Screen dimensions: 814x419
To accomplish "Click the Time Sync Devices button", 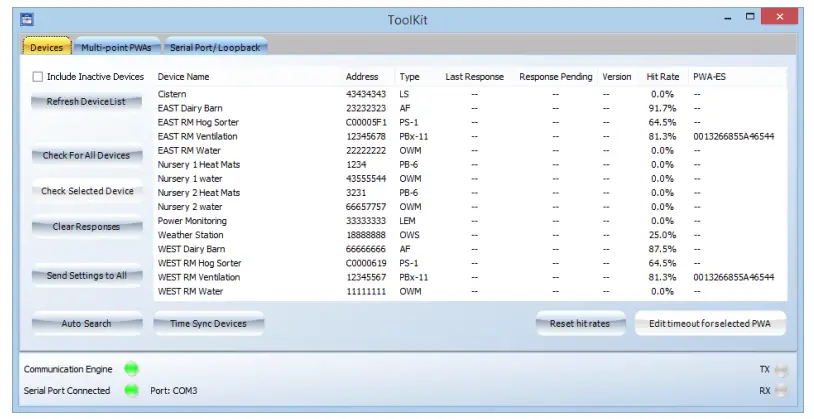I will [x=208, y=324].
